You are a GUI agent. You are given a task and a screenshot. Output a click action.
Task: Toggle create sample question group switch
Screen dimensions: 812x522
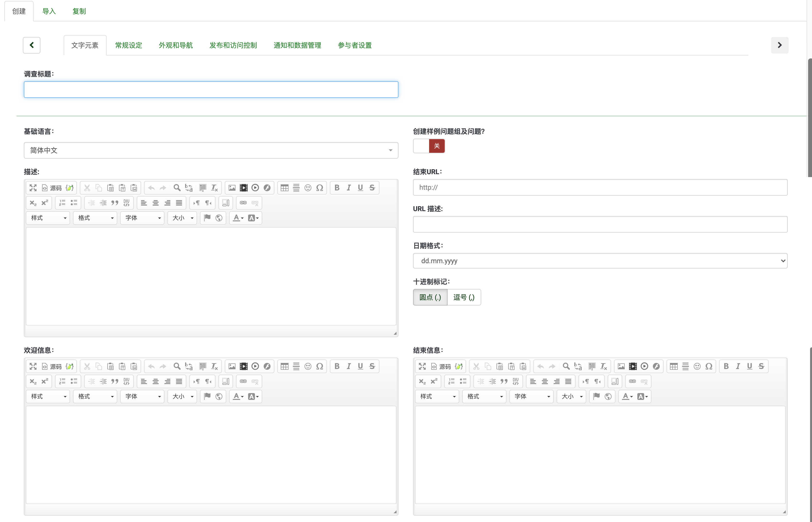click(x=429, y=146)
